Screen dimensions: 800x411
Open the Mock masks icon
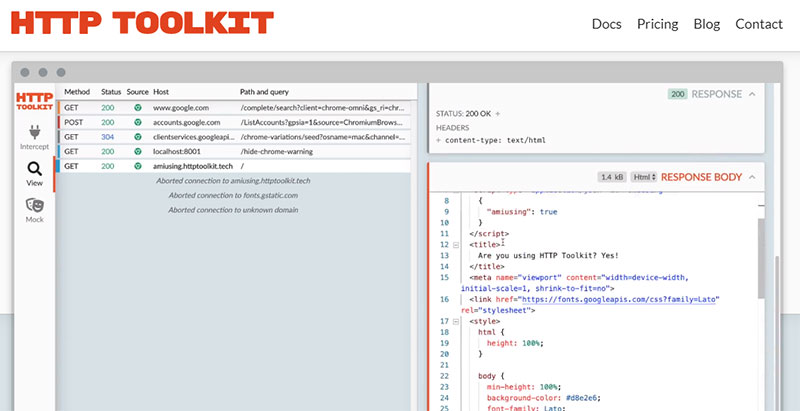click(35, 205)
